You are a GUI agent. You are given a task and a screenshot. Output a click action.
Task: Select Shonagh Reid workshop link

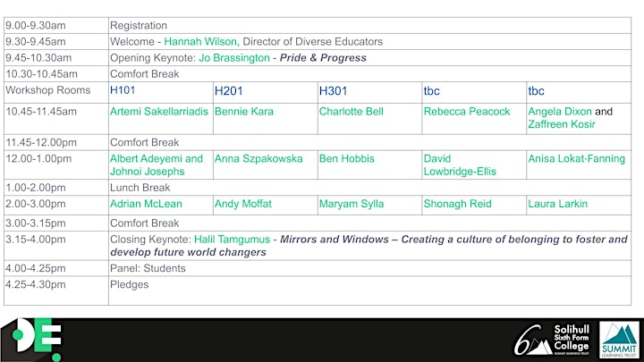pyautogui.click(x=458, y=204)
